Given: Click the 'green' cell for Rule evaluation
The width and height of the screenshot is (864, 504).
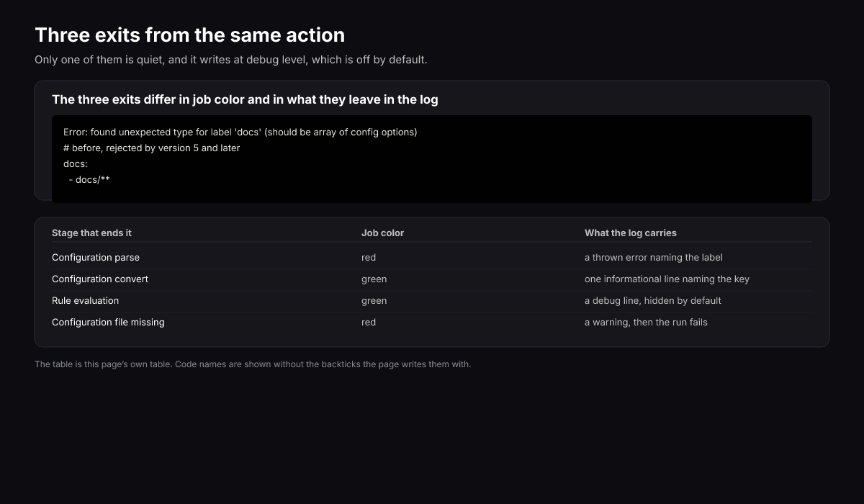Looking at the screenshot, I should (374, 301).
